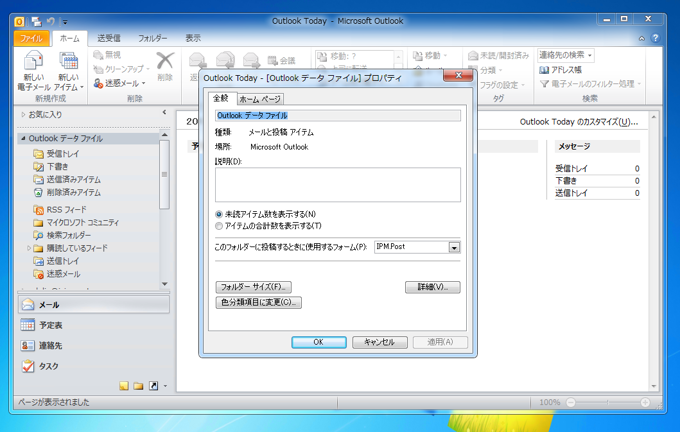Select show unread item count radio button
This screenshot has width=680, height=432.
click(219, 214)
